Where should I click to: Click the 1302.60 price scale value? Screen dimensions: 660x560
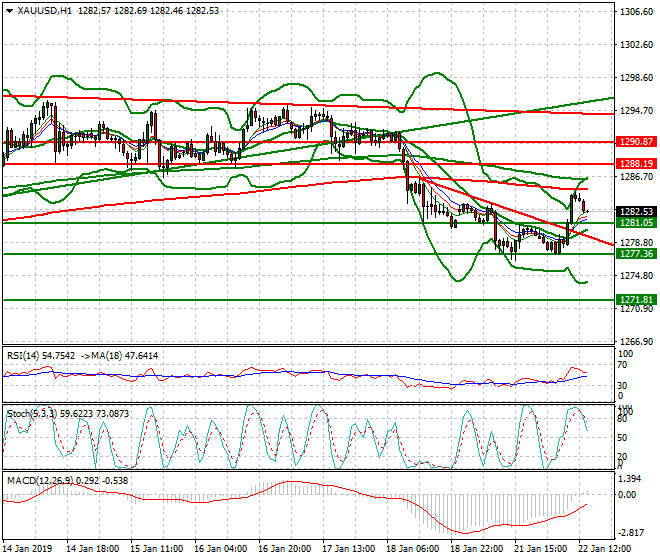[636, 45]
